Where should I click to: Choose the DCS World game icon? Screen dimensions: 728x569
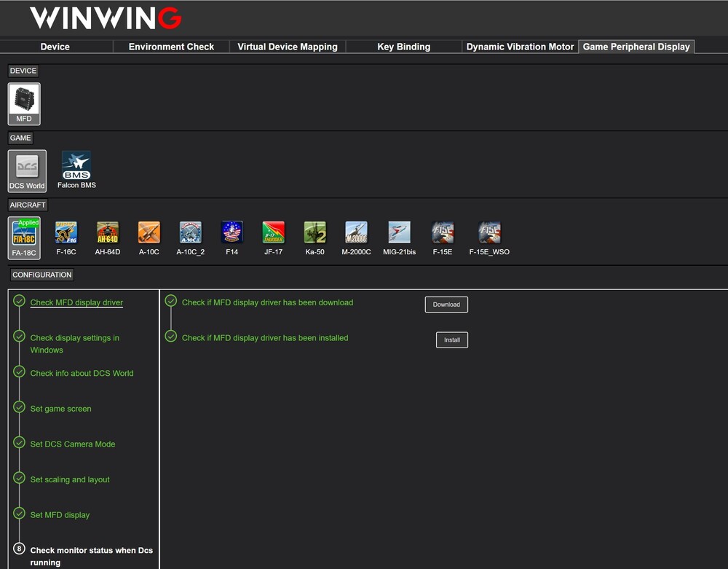(27, 171)
